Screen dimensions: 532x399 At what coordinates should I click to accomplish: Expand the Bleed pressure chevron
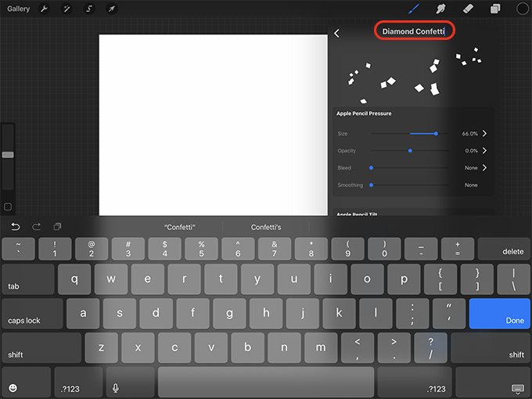pyautogui.click(x=484, y=167)
